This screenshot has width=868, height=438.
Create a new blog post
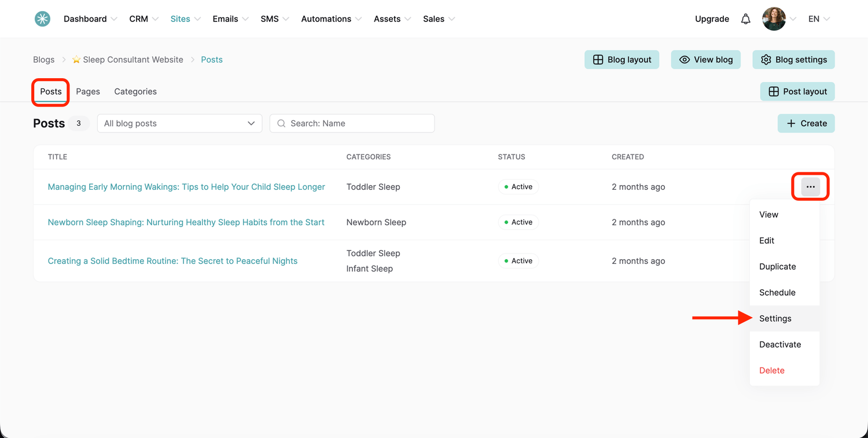pos(806,123)
